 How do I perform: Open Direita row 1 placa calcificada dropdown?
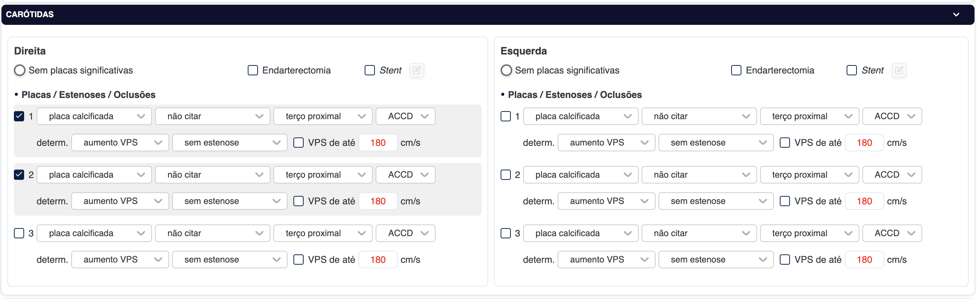pyautogui.click(x=94, y=116)
